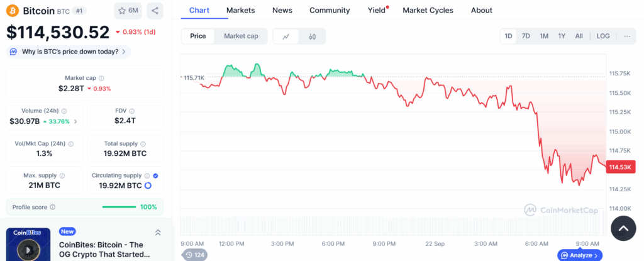Click the CoinBites video thumbnail
The height and width of the screenshot is (261, 644).
(28, 244)
